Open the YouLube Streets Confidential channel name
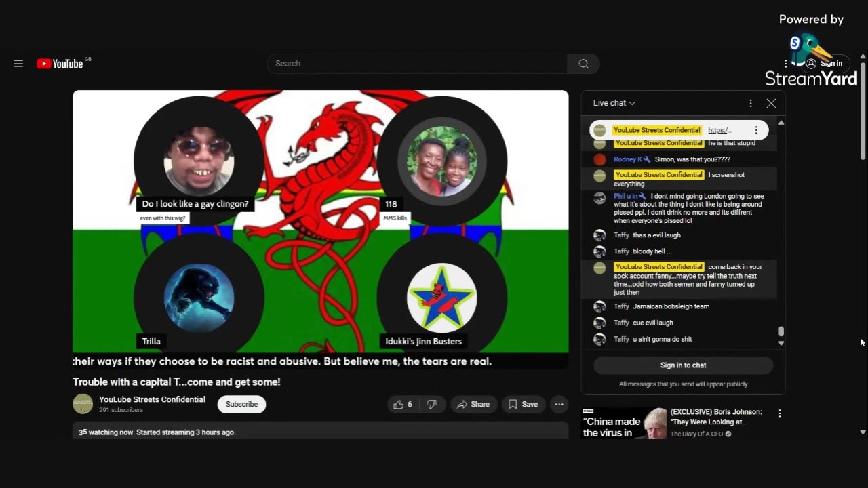This screenshot has width=868, height=488. click(152, 399)
